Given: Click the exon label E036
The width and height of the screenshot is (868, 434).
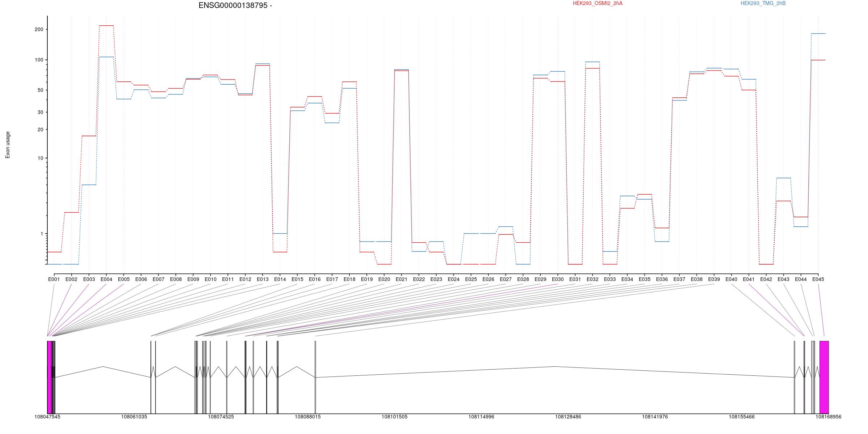Looking at the screenshot, I should (x=662, y=279).
